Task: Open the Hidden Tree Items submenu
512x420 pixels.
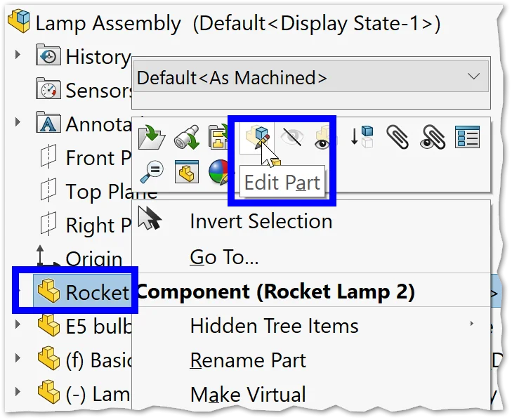Action: pyautogui.click(x=274, y=326)
